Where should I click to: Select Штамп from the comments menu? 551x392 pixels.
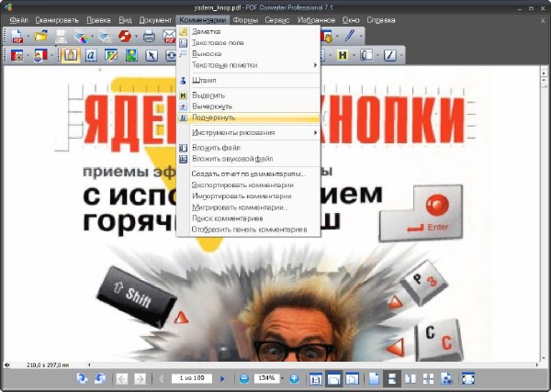(x=204, y=81)
